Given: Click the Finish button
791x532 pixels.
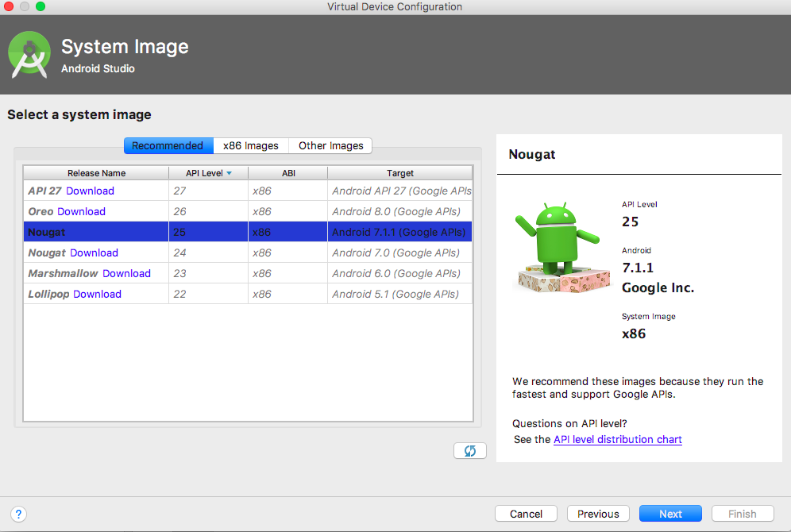Looking at the screenshot, I should [x=743, y=514].
